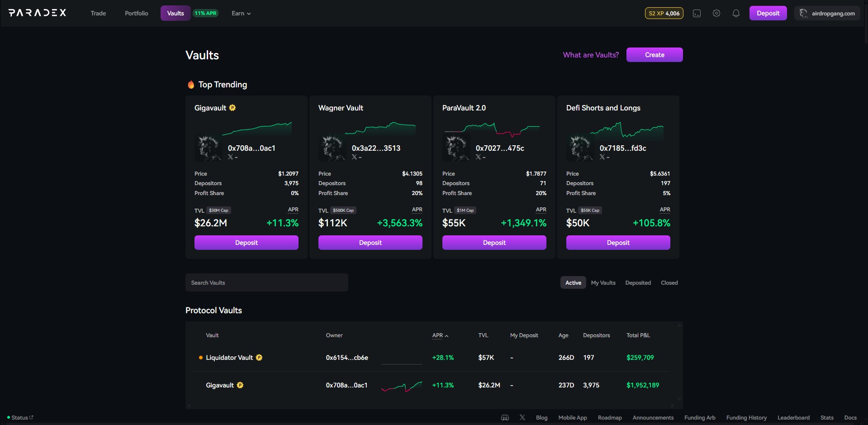Click the Depositors column header

tap(596, 335)
